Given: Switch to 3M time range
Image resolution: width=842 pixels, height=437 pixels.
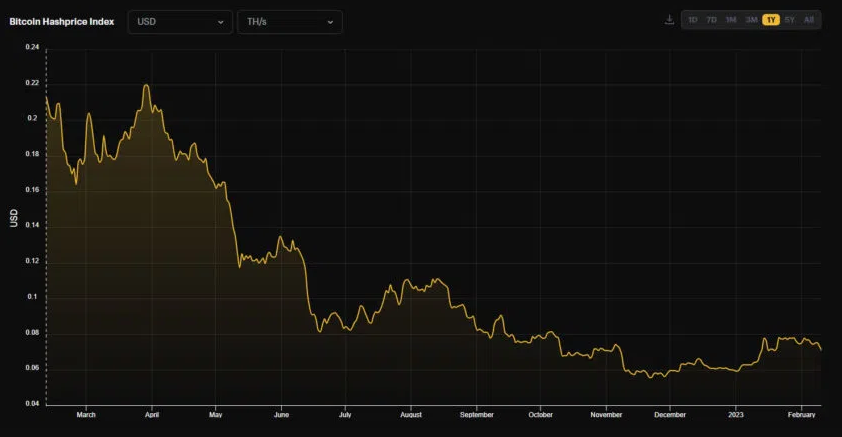Looking at the screenshot, I should click(x=751, y=20).
